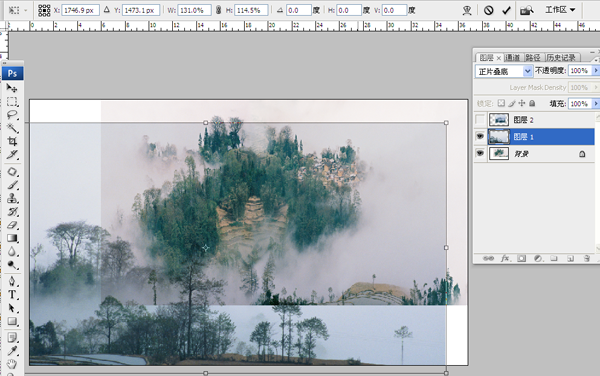600x376 pixels.
Task: Cancel the transform with the circle-slash icon
Action: 488,10
